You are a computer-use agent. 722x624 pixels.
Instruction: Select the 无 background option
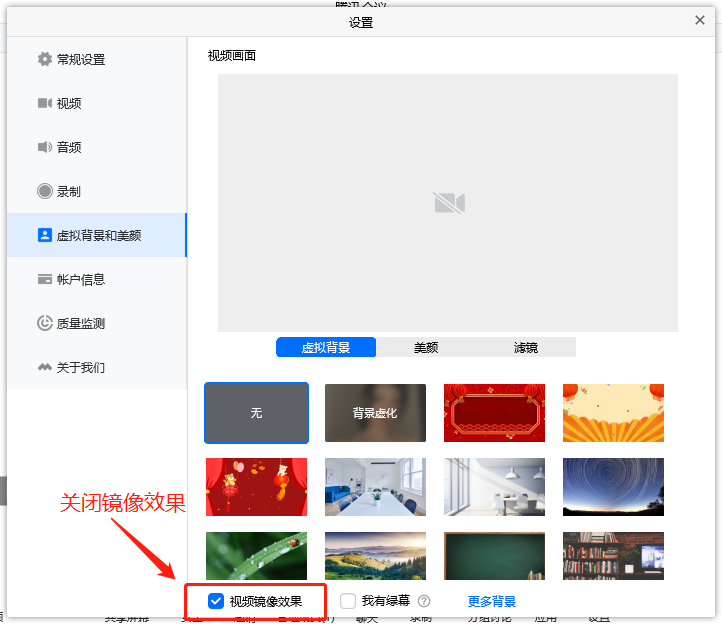click(256, 412)
